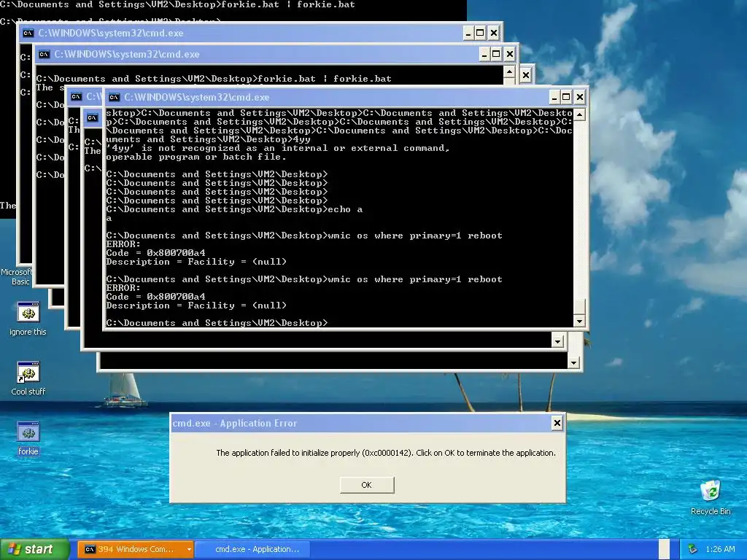Click OK in the Application Error dialog

(x=367, y=485)
